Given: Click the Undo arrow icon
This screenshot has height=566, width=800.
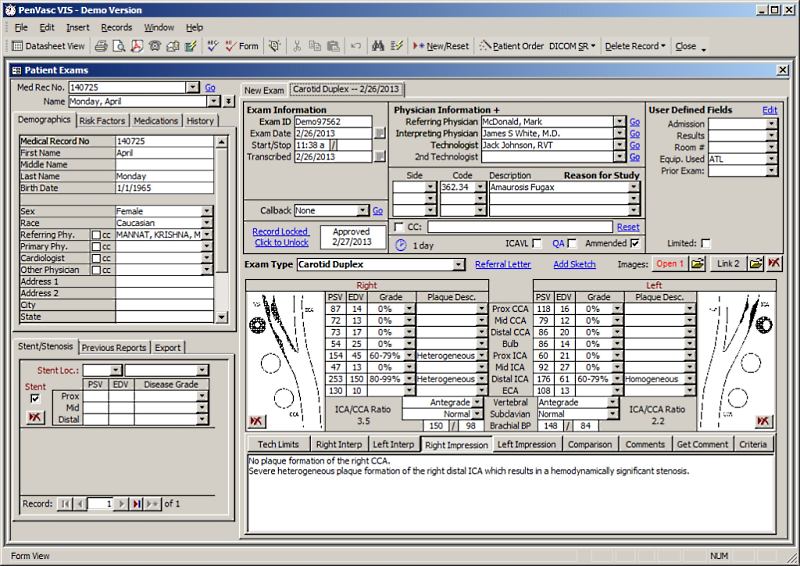Looking at the screenshot, I should coord(356,46).
